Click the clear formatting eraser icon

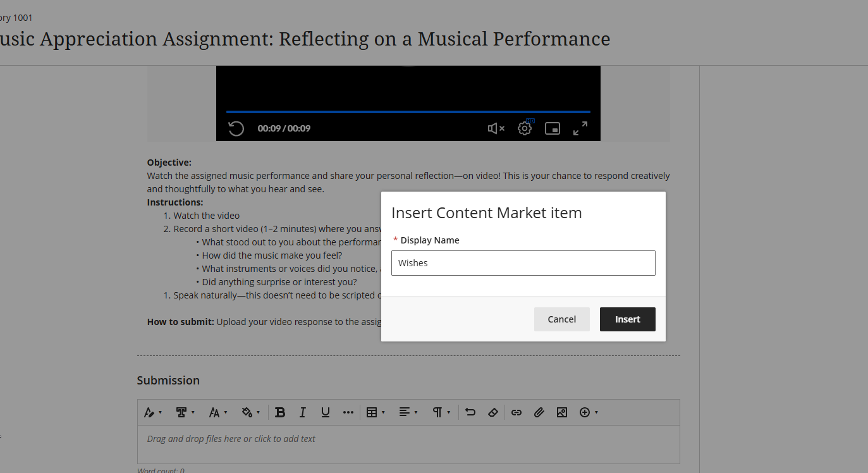click(493, 412)
